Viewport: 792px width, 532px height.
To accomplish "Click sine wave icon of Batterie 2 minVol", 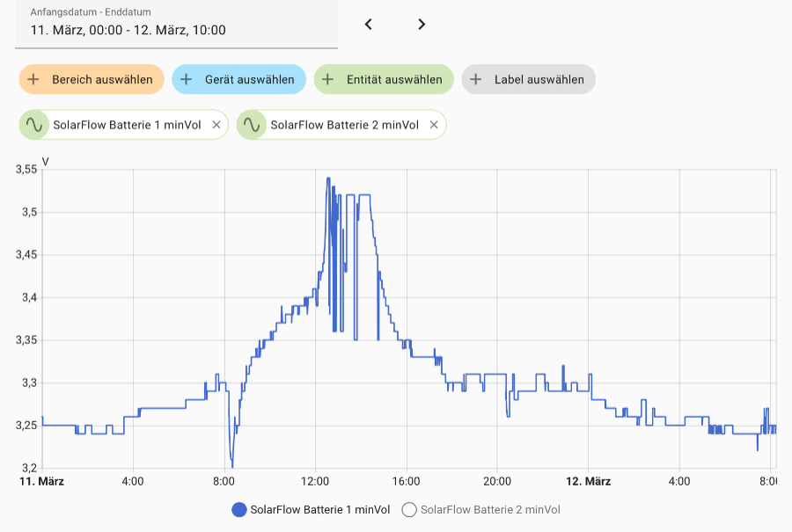I will coord(252,125).
